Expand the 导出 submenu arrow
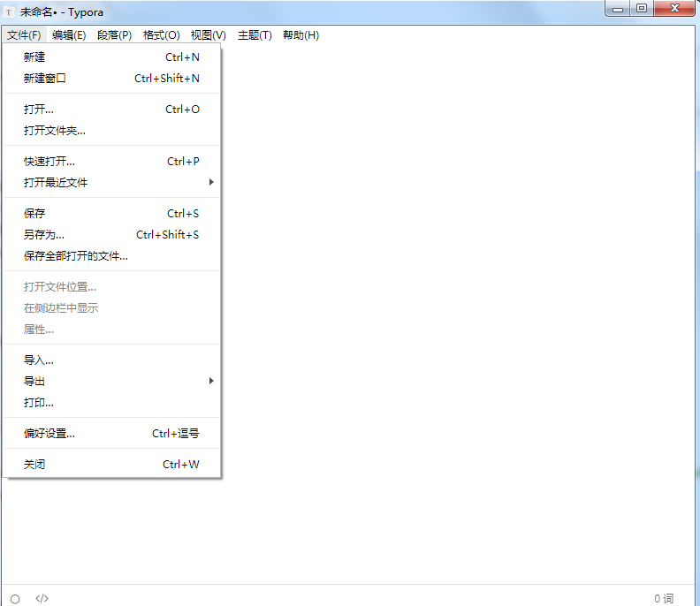This screenshot has width=700, height=606. point(211,381)
